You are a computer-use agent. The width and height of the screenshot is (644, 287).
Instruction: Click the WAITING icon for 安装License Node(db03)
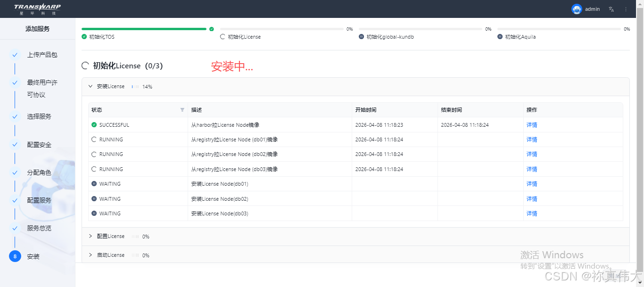[94, 213]
